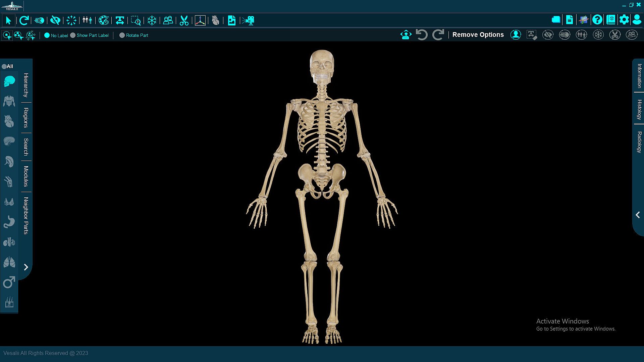Toggle the All systems radio button
This screenshot has height=362, width=644.
click(x=4, y=66)
